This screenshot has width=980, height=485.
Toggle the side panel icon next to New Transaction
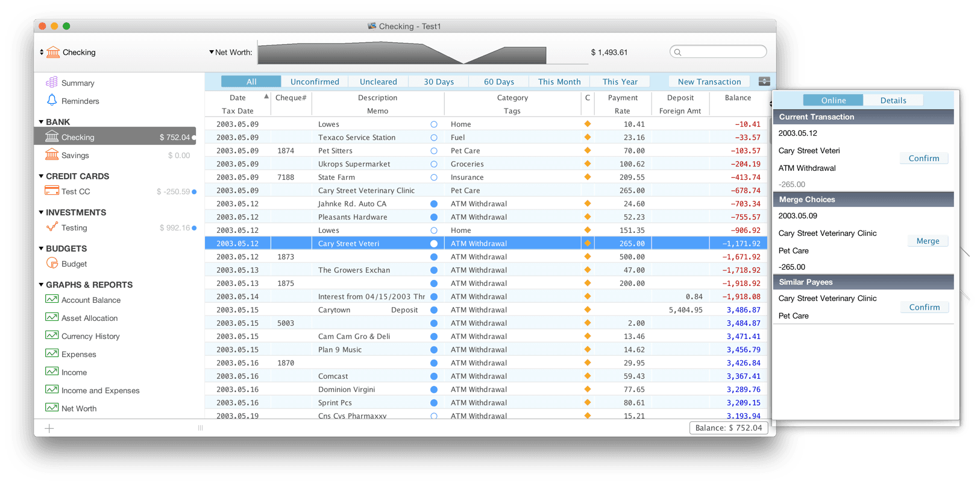point(764,81)
